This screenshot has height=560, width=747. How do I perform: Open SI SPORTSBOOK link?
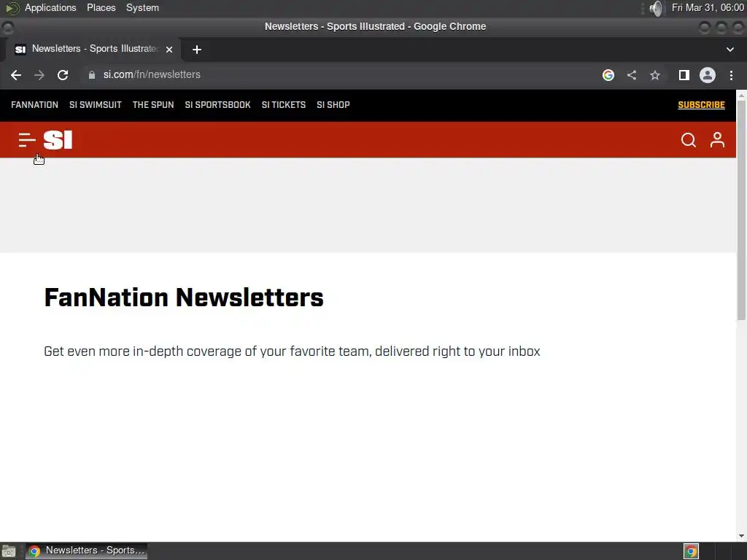point(217,105)
